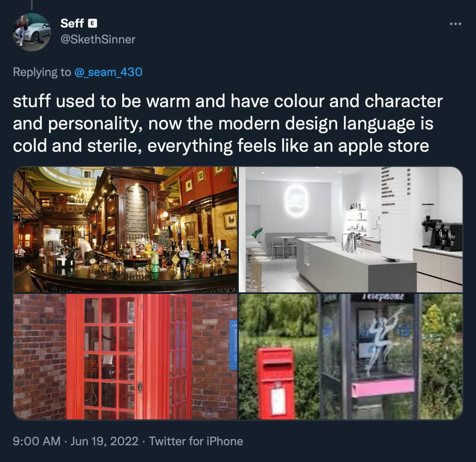Click the Twitter for iPhone source label

[196, 441]
